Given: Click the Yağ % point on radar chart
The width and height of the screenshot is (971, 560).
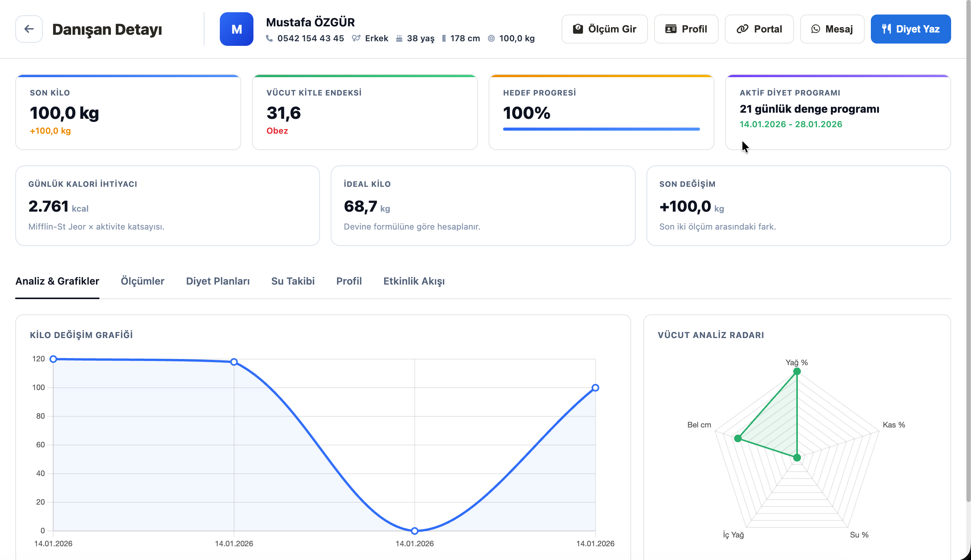Looking at the screenshot, I should [797, 372].
